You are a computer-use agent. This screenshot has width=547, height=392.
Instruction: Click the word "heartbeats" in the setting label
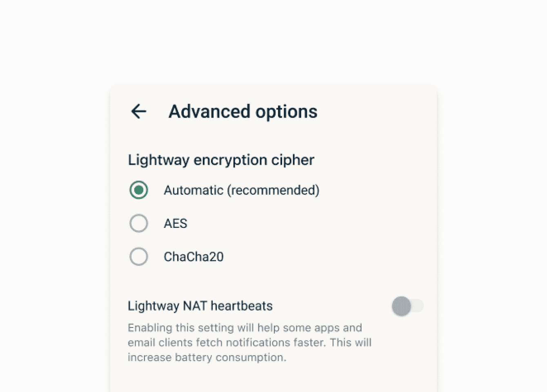242,306
